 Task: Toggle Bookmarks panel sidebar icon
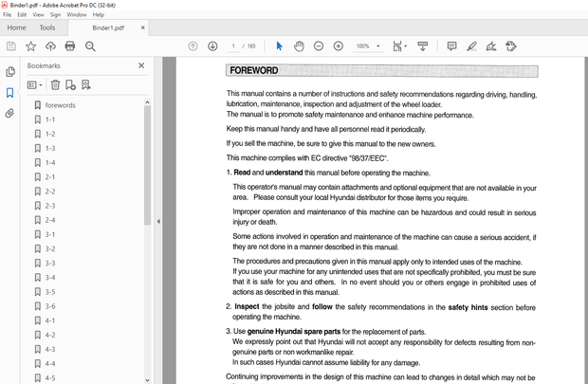pyautogui.click(x=10, y=93)
